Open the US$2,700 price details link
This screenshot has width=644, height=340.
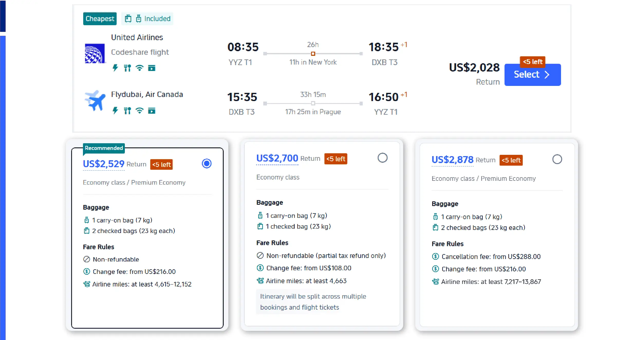(x=277, y=158)
